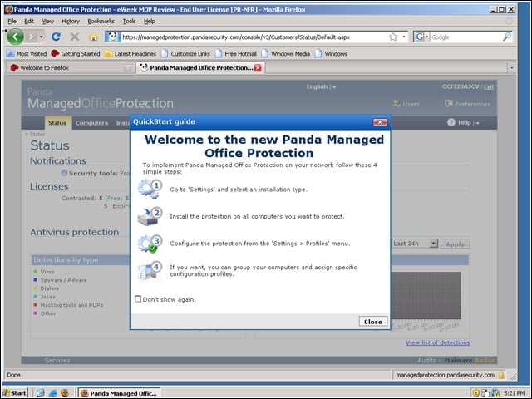Screen dimensions: 532x399
Task: Open the Tools menu
Action: coord(129,21)
